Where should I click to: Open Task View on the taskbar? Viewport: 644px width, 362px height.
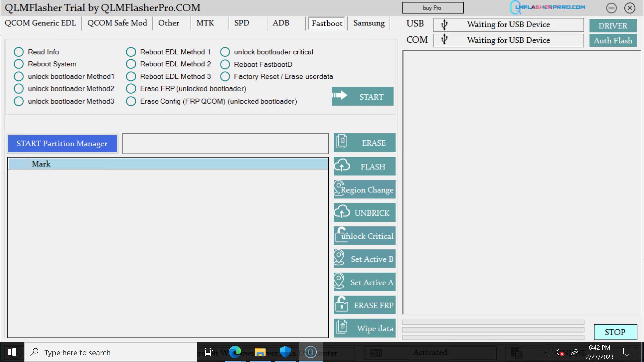click(x=209, y=352)
